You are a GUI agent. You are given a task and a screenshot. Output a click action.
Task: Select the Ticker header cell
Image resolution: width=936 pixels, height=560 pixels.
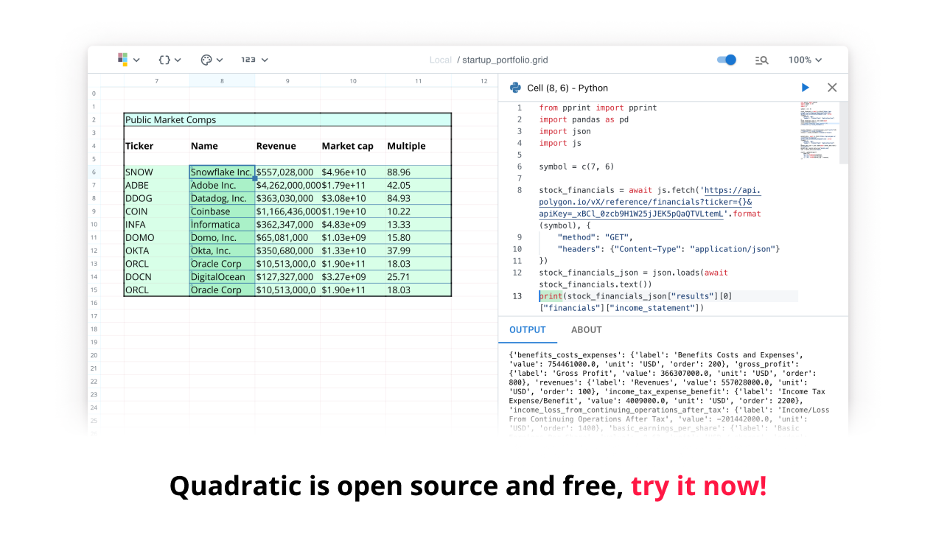[156, 146]
